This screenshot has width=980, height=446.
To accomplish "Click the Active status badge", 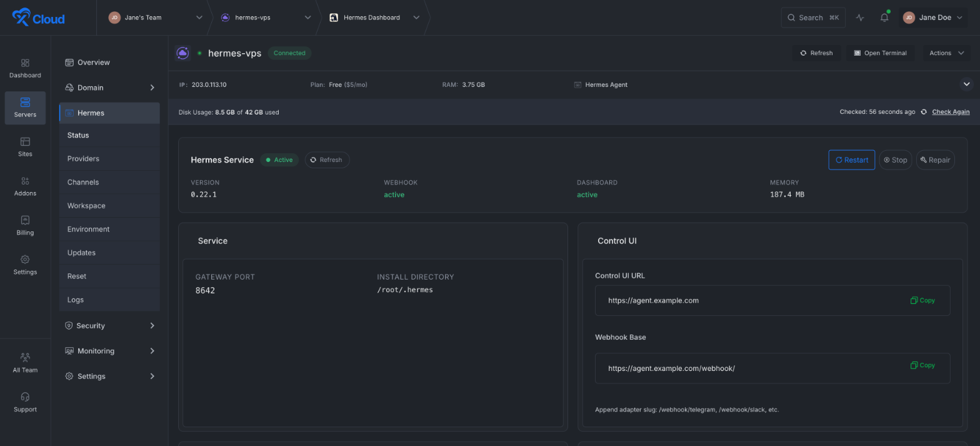I will [x=279, y=160].
